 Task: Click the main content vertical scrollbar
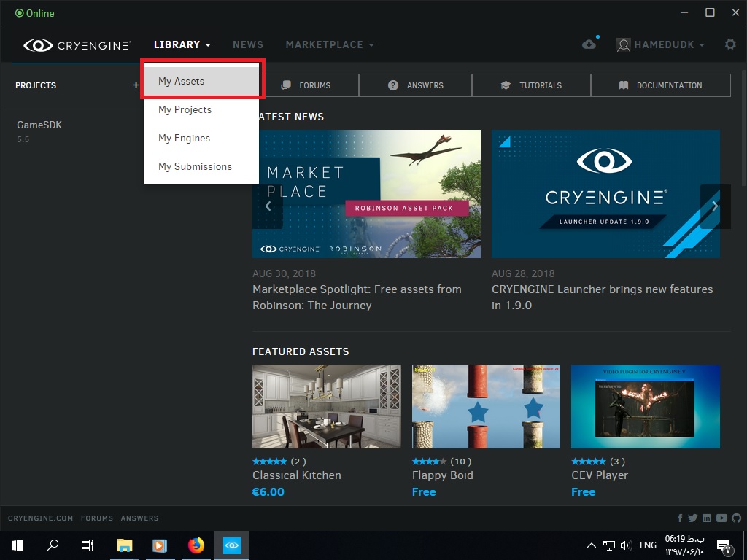pyautogui.click(x=743, y=128)
